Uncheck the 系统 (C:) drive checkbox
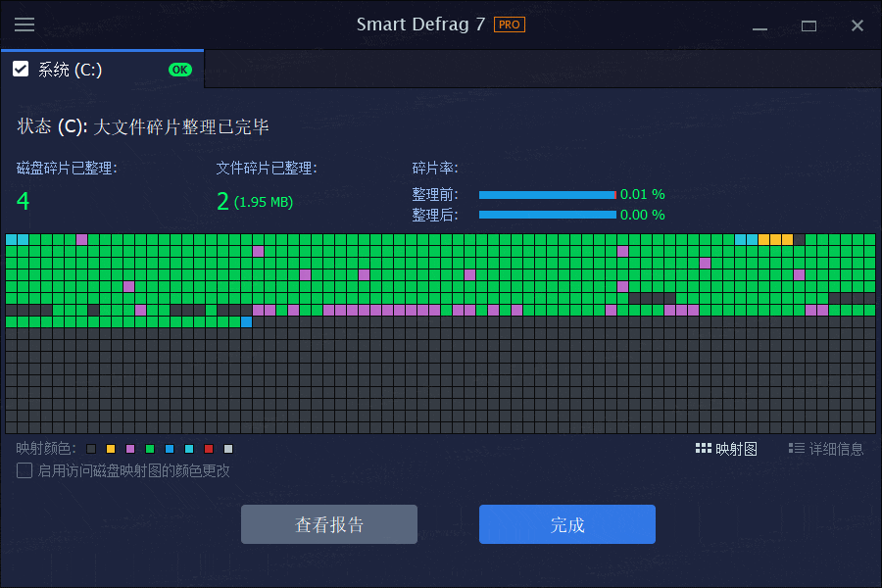Screen dimensions: 882x588 pyautogui.click(x=21, y=70)
